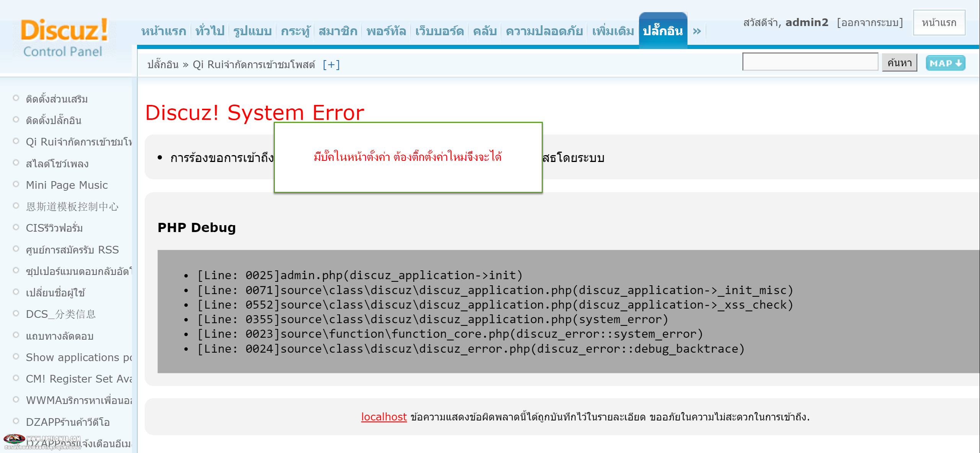Open ติดตั้งส่วนเสริม in sidebar

pos(57,99)
